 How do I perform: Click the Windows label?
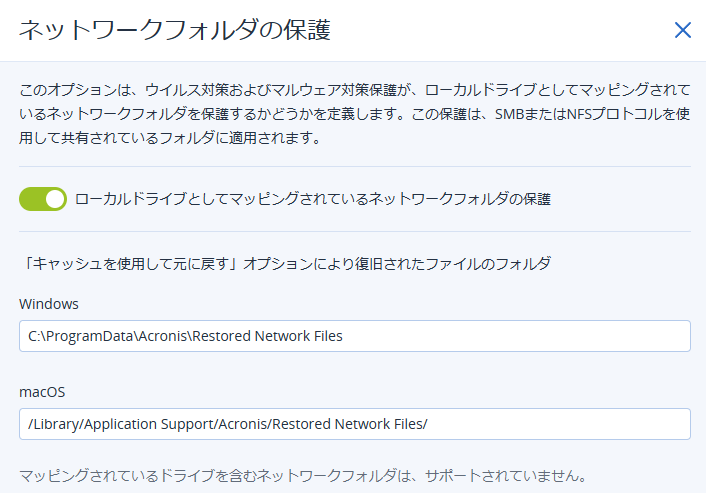click(49, 304)
